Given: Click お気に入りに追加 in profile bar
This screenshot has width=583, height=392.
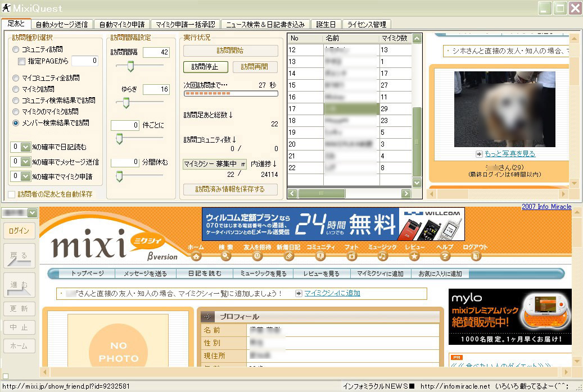Looking at the screenshot, I should coord(440,274).
